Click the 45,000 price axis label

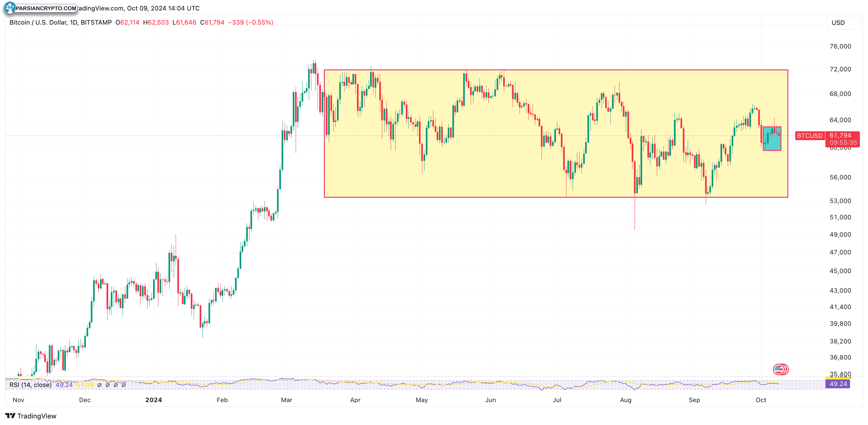840,271
